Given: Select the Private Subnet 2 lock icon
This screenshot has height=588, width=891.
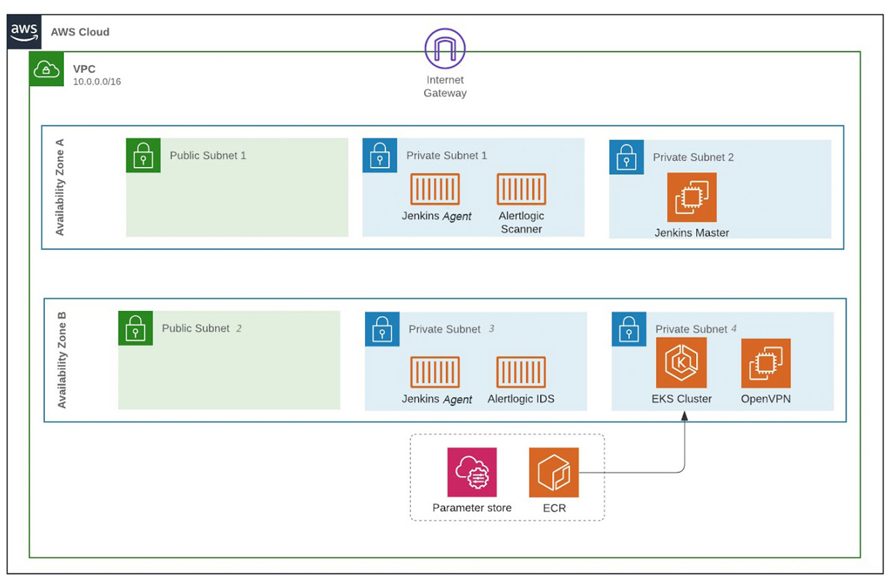Looking at the screenshot, I should coord(627,157).
